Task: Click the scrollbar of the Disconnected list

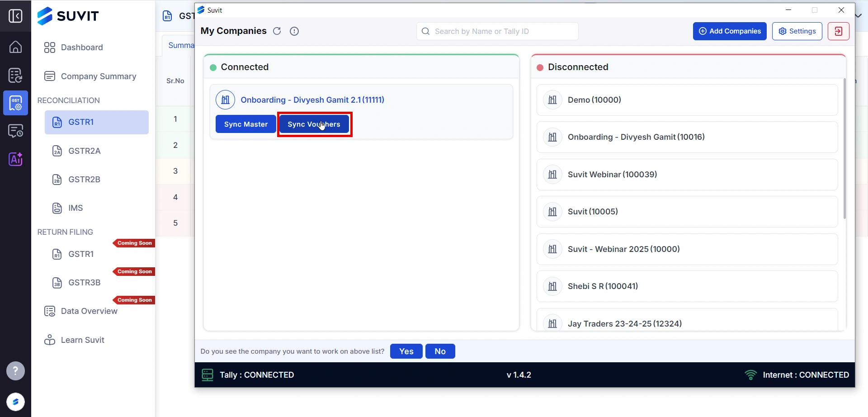Action: click(x=844, y=149)
